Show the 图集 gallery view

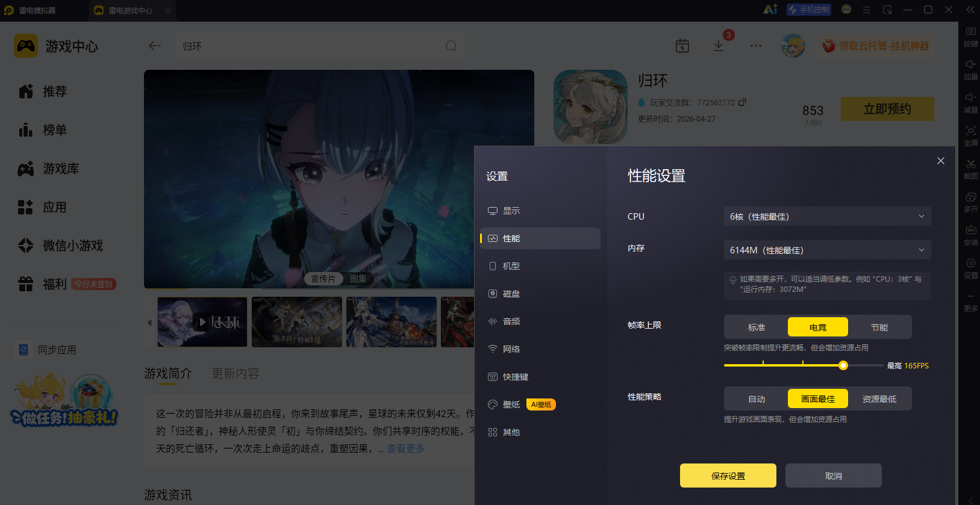[358, 279]
